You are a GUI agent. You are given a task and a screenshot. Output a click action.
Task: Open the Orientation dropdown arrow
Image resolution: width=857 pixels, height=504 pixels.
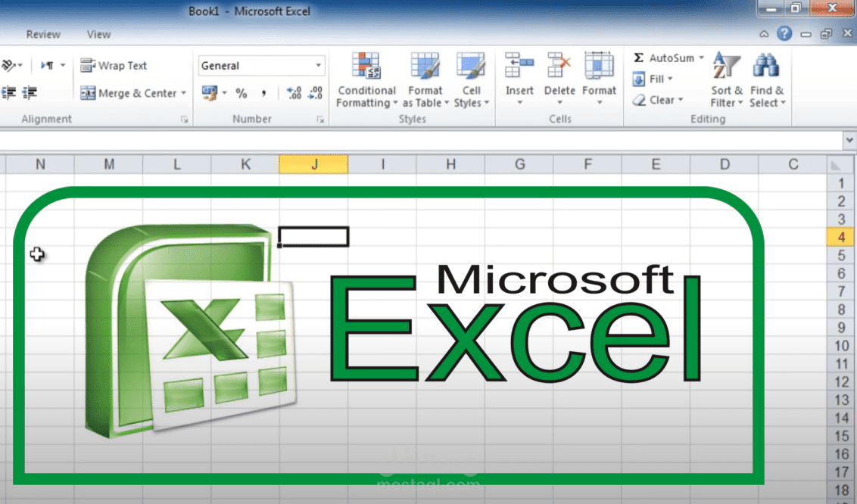point(20,66)
